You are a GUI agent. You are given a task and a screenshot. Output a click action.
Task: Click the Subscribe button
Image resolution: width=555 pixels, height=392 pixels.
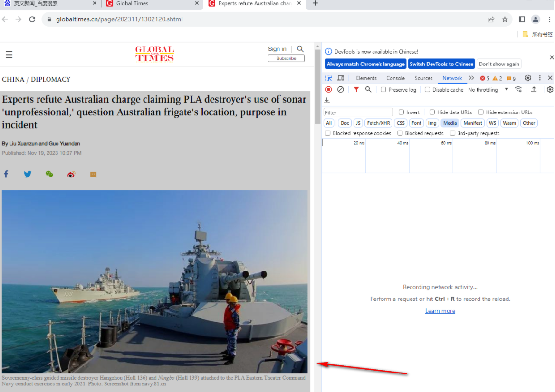[x=286, y=58]
